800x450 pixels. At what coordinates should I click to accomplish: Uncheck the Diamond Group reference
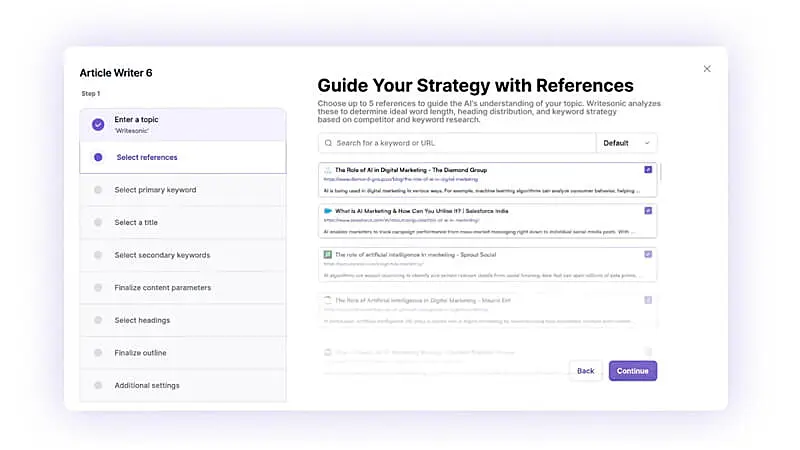click(x=648, y=170)
